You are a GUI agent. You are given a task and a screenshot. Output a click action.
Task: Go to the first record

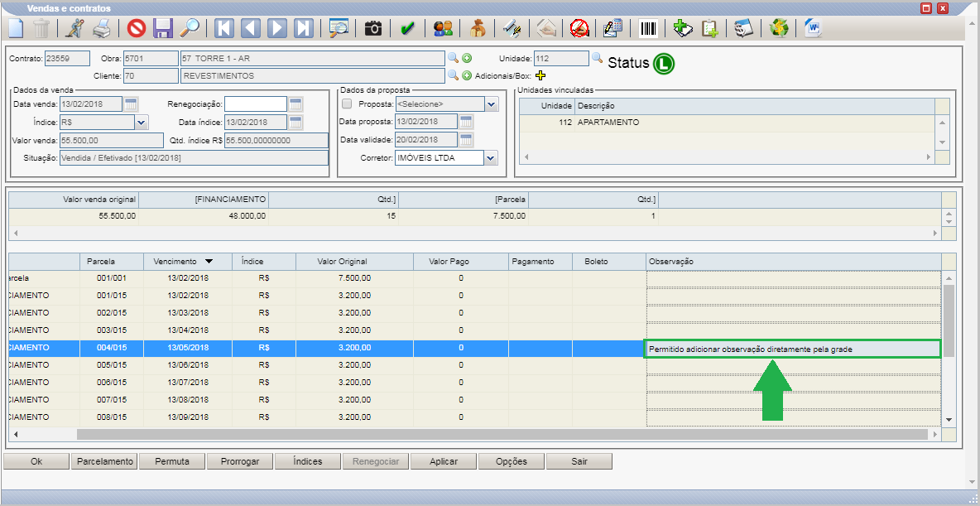223,28
